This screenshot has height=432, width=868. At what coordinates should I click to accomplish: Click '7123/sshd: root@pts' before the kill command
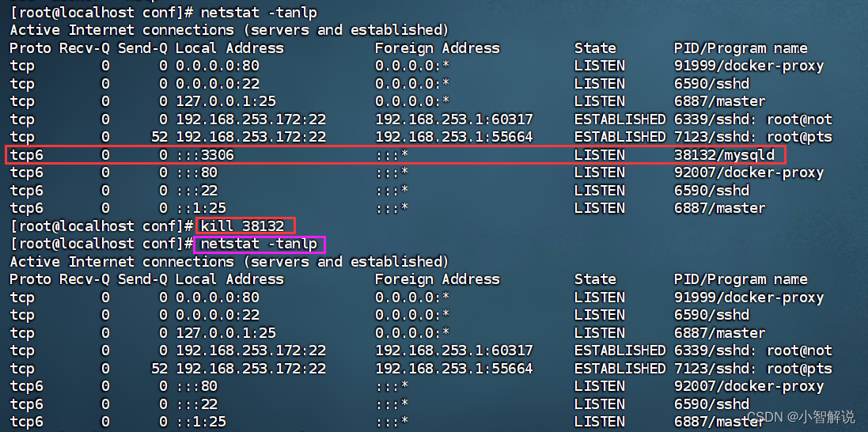click(752, 137)
